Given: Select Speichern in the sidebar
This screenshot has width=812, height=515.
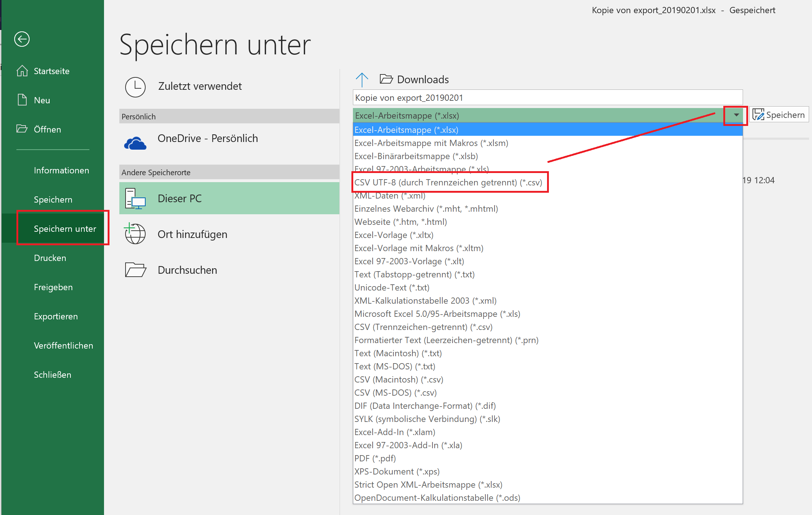Looking at the screenshot, I should 53,200.
